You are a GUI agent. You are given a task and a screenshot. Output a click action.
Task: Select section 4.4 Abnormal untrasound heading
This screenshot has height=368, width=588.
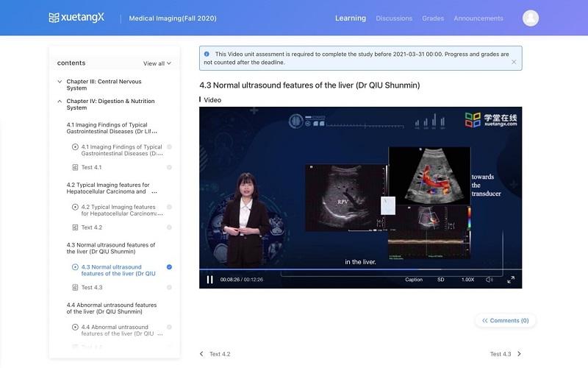coord(112,308)
